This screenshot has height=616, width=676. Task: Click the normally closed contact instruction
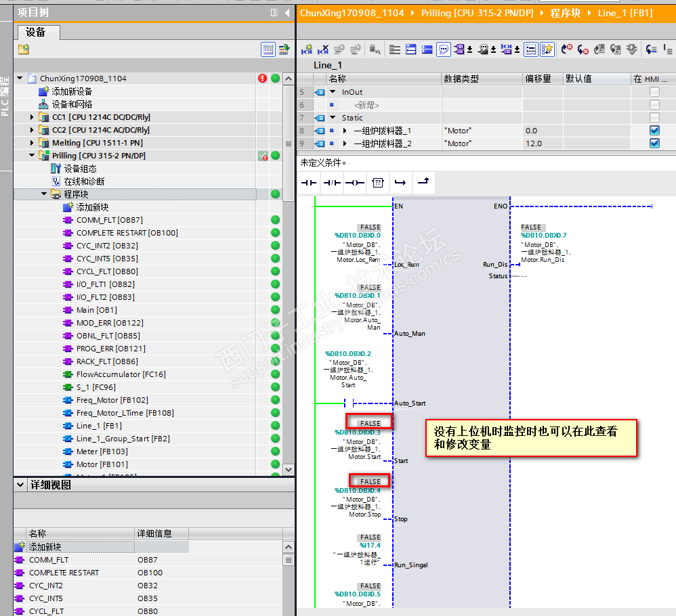332,183
